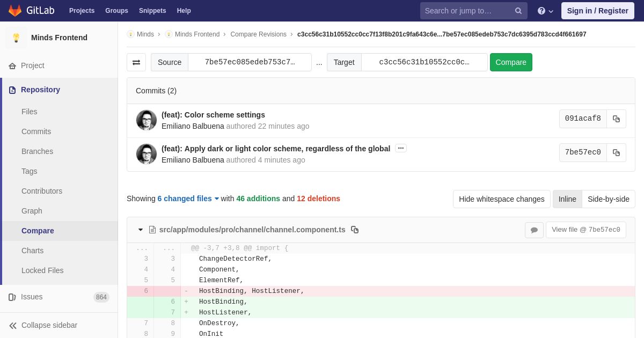Open the GitLab logo home link
Viewport: 644px width, 338px height.
(31, 11)
